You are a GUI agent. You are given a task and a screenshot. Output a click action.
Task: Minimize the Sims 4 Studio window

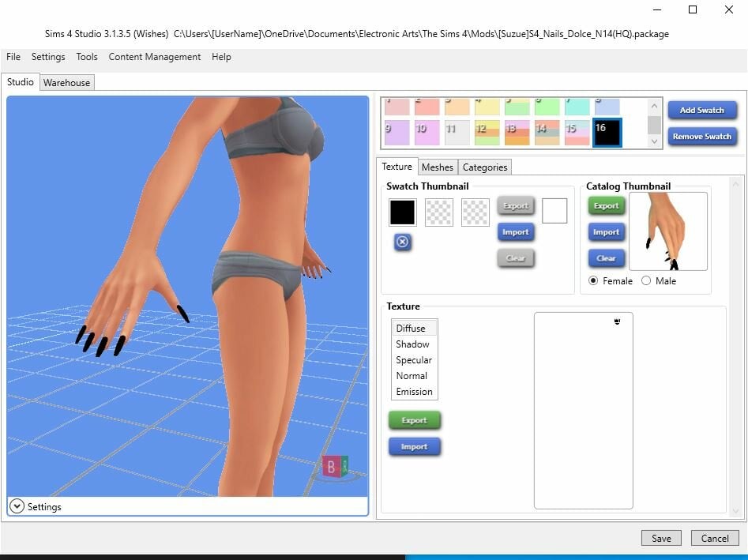tap(657, 9)
